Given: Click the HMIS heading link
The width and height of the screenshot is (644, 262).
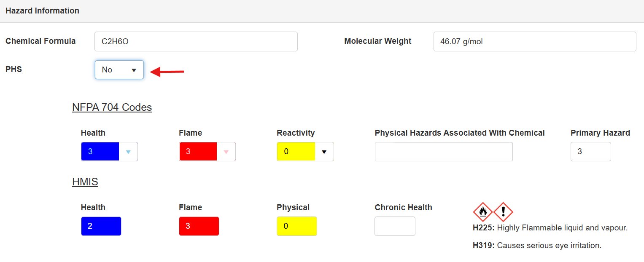Looking at the screenshot, I should pyautogui.click(x=85, y=182).
